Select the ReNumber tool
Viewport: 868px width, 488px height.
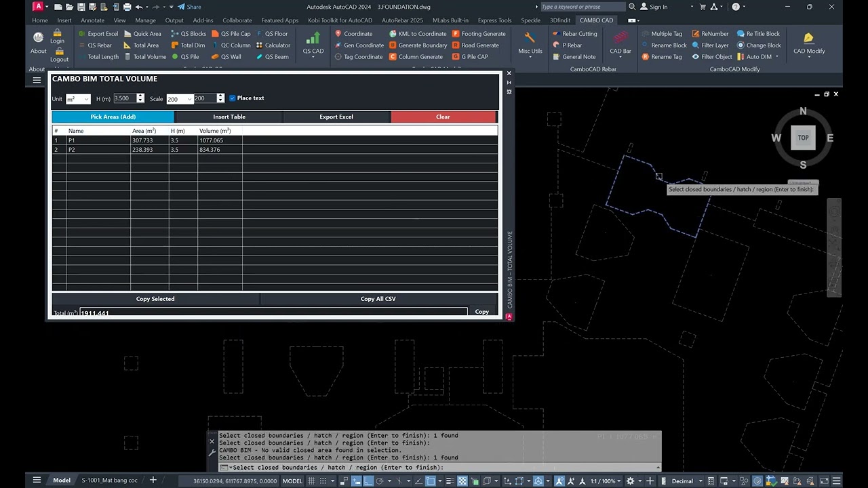point(710,33)
